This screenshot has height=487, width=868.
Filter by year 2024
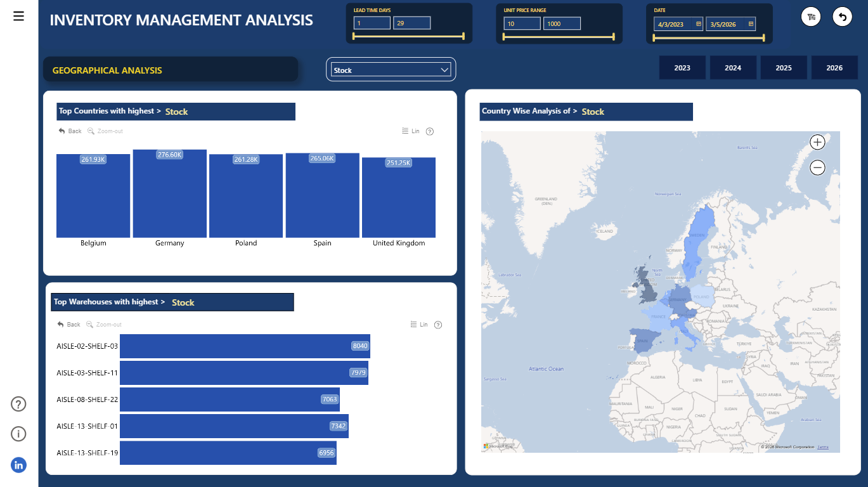(x=733, y=68)
